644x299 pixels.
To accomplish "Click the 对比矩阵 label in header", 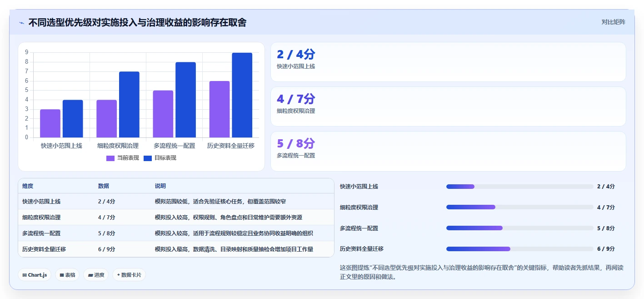I will pyautogui.click(x=613, y=22).
